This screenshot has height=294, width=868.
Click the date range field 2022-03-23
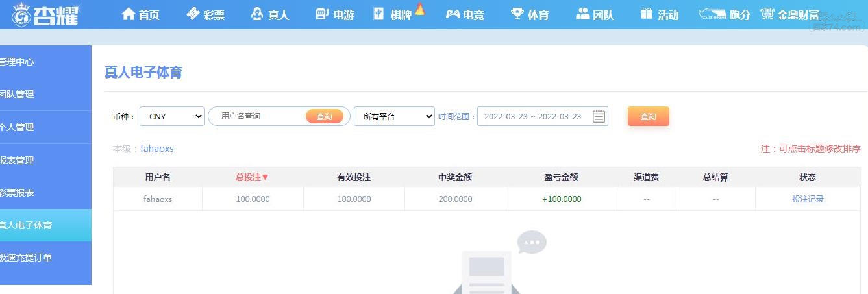pyautogui.click(x=543, y=117)
